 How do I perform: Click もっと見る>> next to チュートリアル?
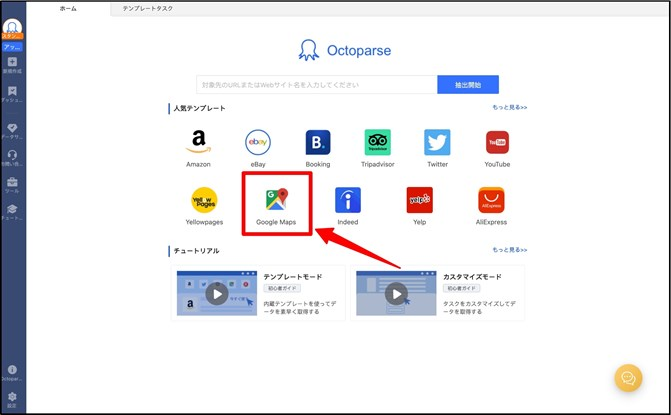509,250
